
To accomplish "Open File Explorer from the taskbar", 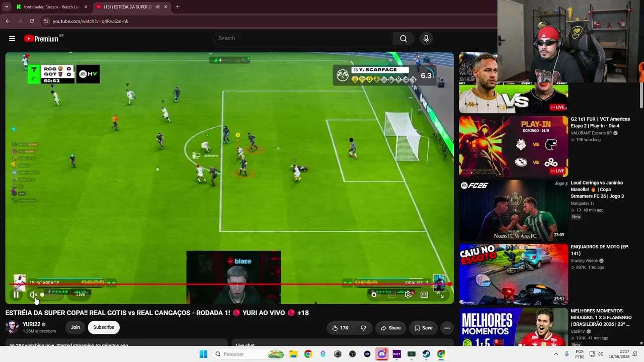I will pos(293,354).
